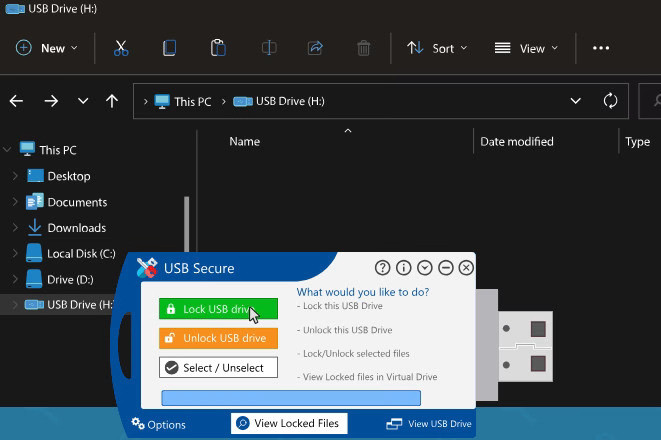The width and height of the screenshot is (661, 440).
Task: Go forward with the right arrow
Action: point(51,101)
